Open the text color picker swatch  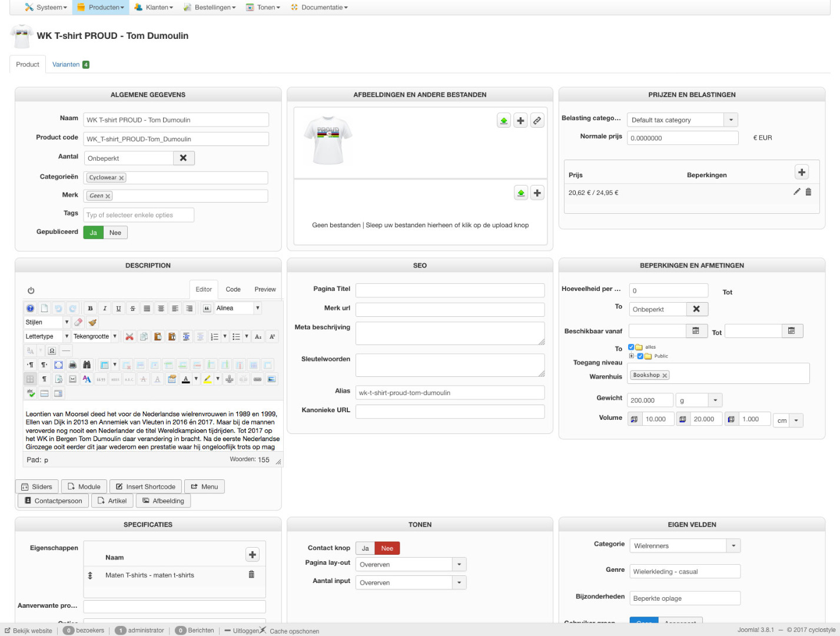186,379
